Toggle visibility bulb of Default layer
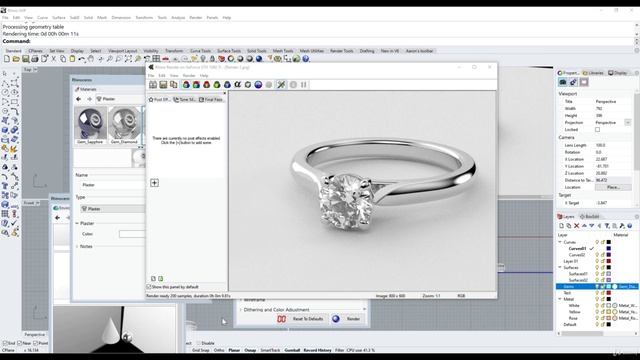The image size is (640, 360). [597, 324]
